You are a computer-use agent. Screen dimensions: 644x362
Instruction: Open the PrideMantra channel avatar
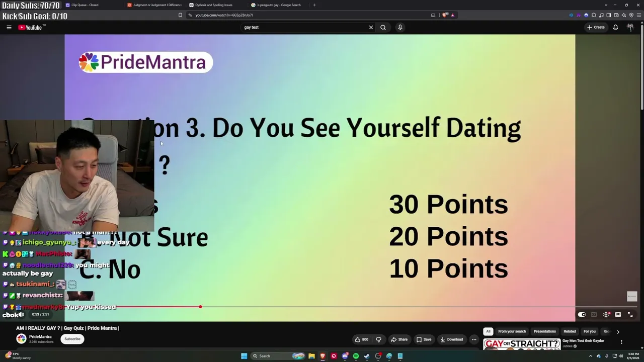tap(21, 339)
